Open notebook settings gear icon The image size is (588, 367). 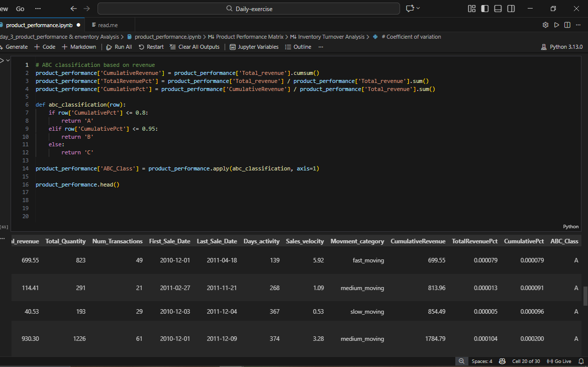point(545,25)
